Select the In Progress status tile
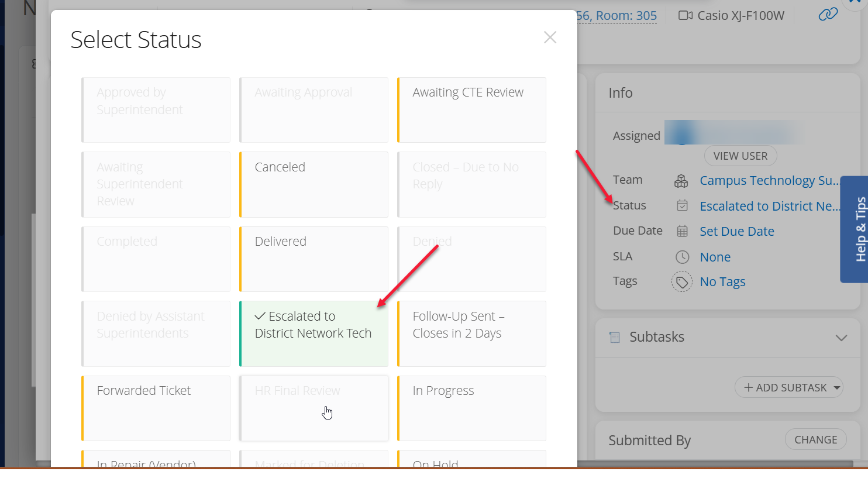 coord(471,408)
